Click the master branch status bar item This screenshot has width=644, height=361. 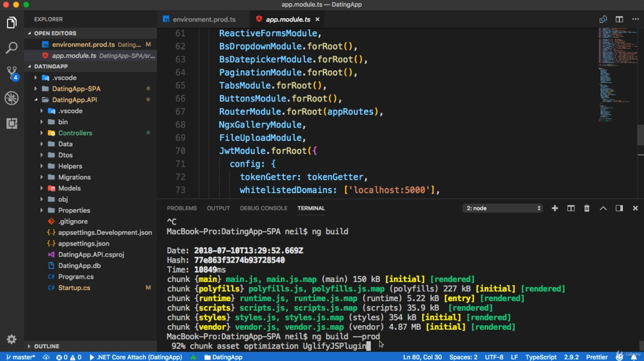pyautogui.click(x=21, y=357)
